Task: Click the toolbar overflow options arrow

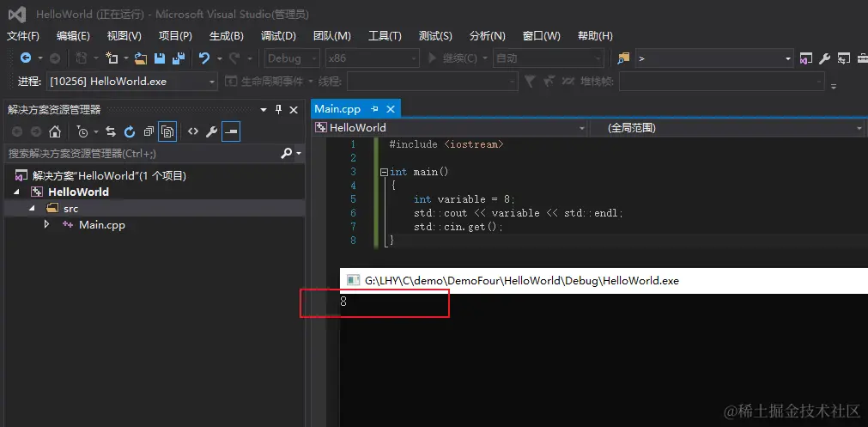Action: point(834,86)
